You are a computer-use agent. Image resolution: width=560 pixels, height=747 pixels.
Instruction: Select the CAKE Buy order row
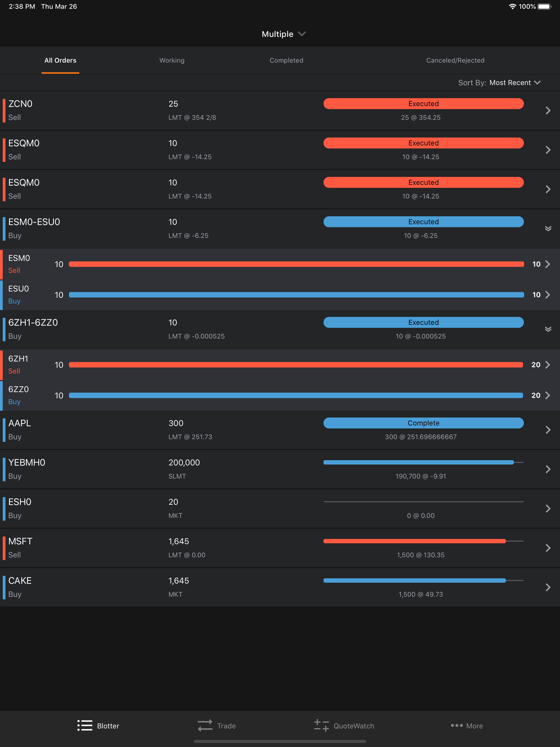[280, 587]
